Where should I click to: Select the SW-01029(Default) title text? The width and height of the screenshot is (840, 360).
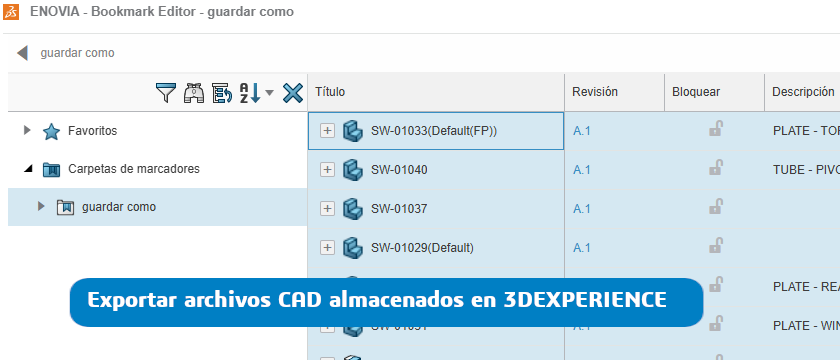coord(422,248)
